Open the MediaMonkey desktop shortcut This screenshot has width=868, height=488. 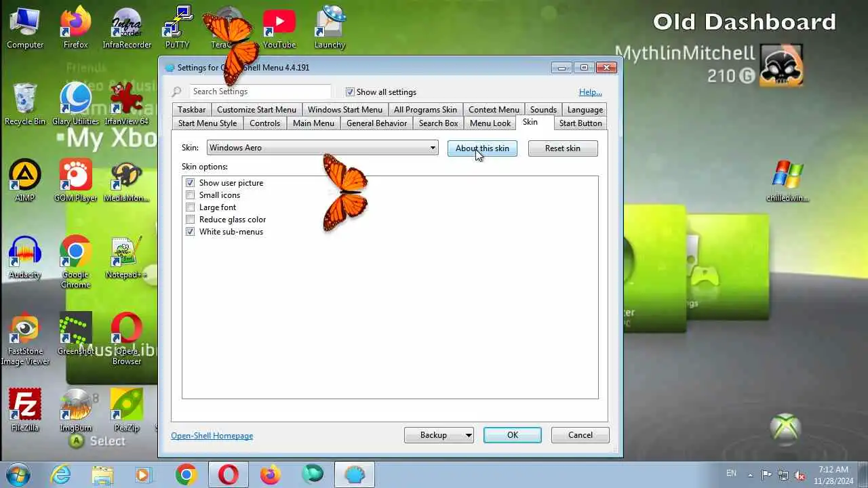tap(127, 182)
